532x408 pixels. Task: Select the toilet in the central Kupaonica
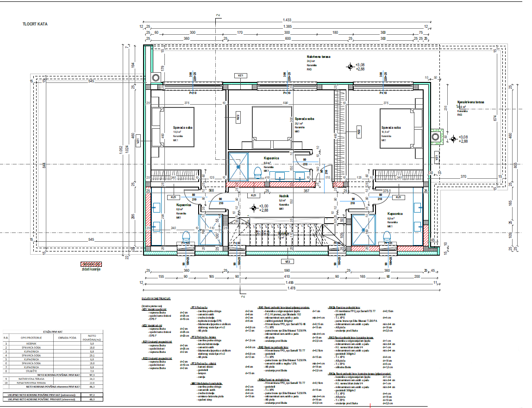(x=258, y=173)
